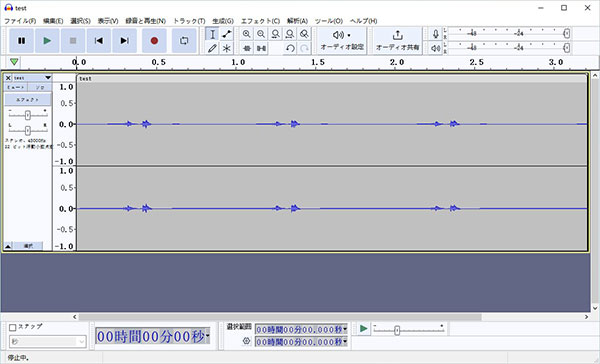Toggle the track Solo button
The image size is (600, 364).
point(40,87)
